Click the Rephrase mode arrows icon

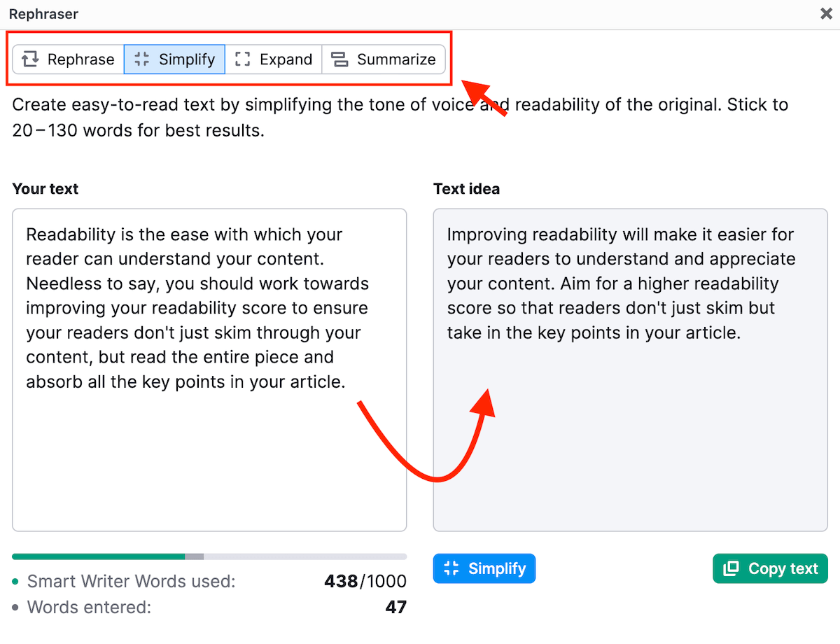click(x=30, y=59)
